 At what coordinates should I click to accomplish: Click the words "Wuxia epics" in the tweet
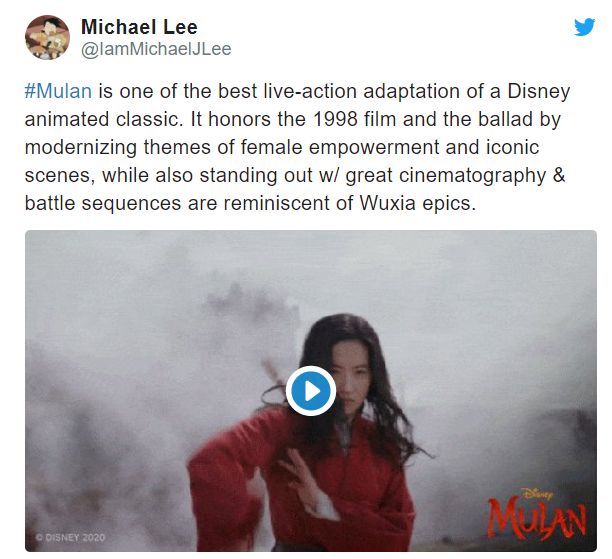click(x=417, y=203)
